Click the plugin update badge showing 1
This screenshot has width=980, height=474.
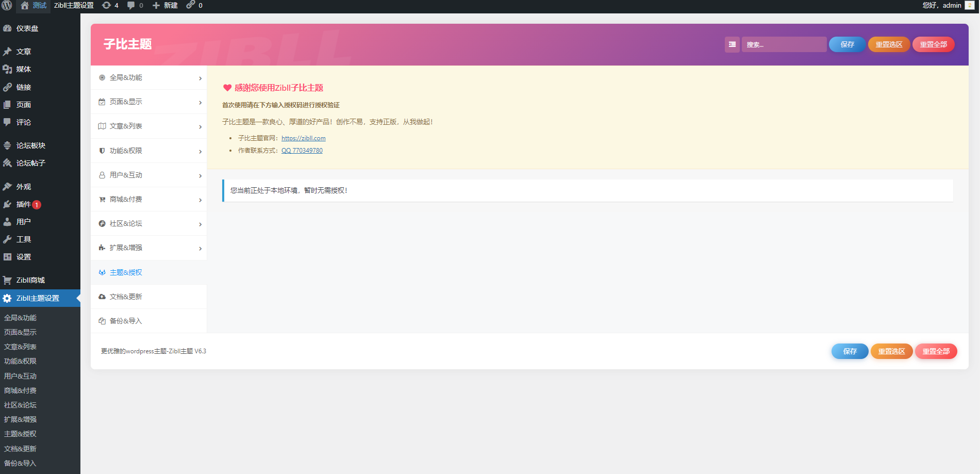coord(37,205)
